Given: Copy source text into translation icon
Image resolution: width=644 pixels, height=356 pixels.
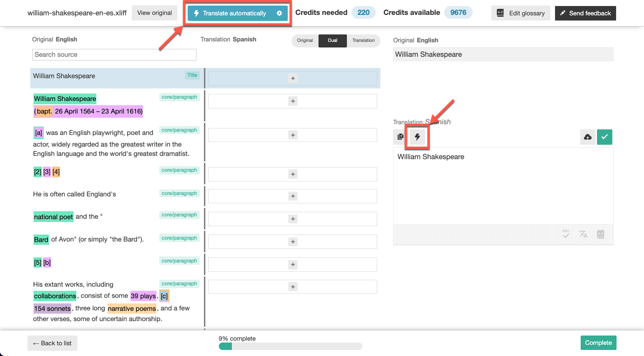Looking at the screenshot, I should (400, 137).
